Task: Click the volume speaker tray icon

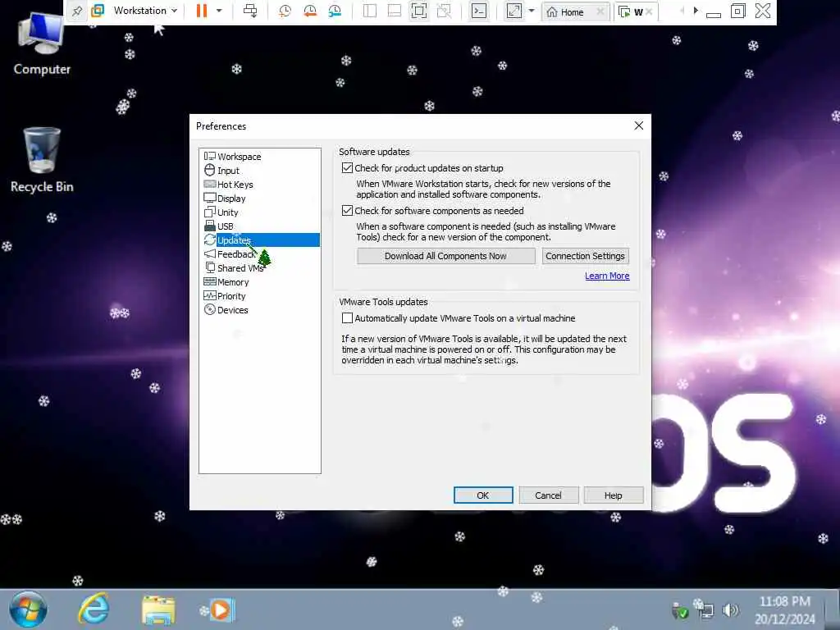Action: [729, 609]
